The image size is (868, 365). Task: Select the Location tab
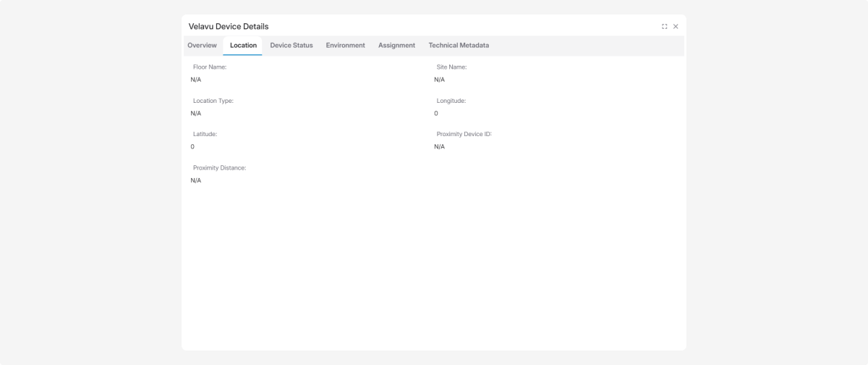[243, 46]
